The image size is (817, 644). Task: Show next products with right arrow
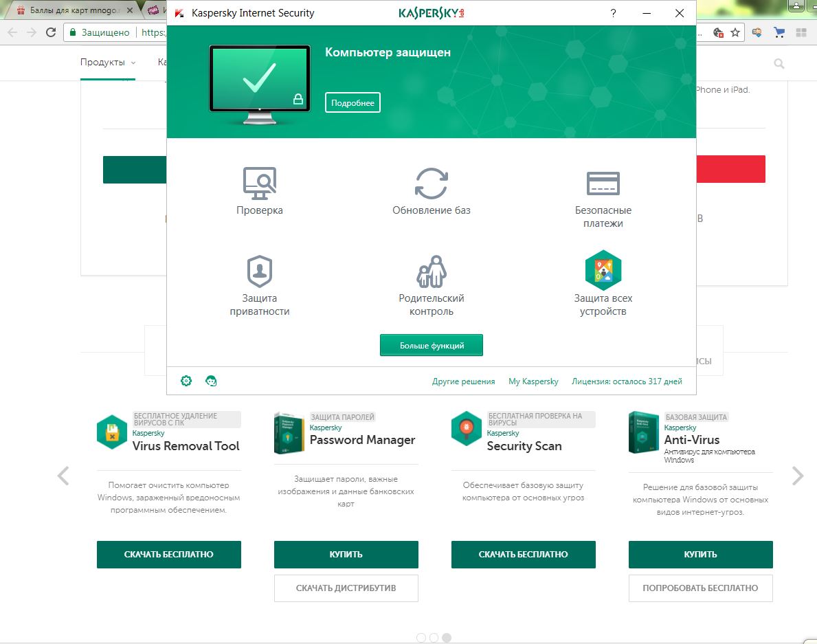pos(798,476)
